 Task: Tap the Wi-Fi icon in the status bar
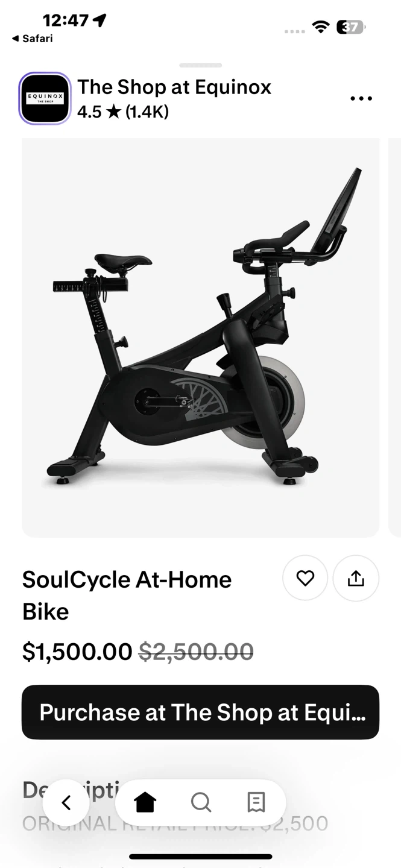321,27
